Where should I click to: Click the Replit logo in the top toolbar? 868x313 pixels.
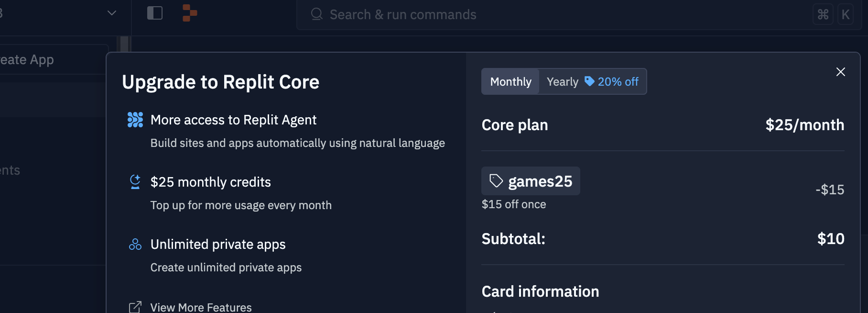(189, 14)
